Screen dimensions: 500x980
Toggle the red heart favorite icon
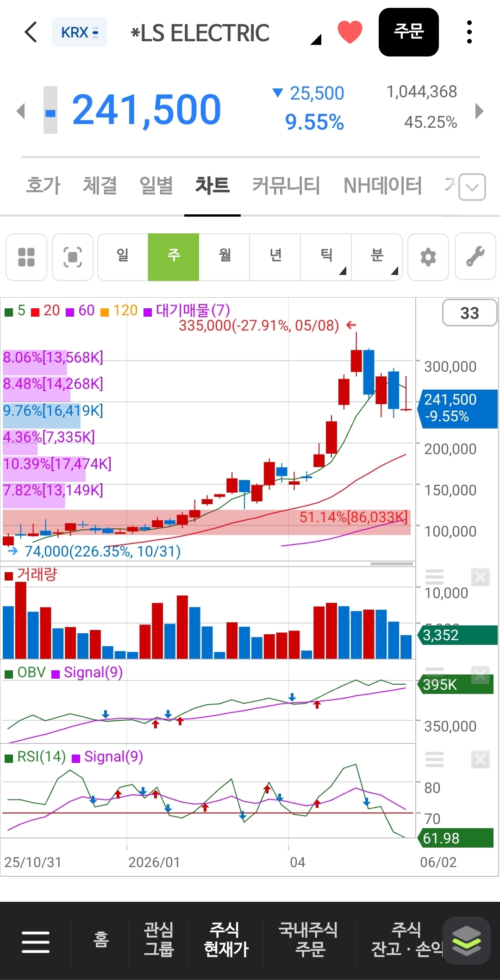point(350,32)
